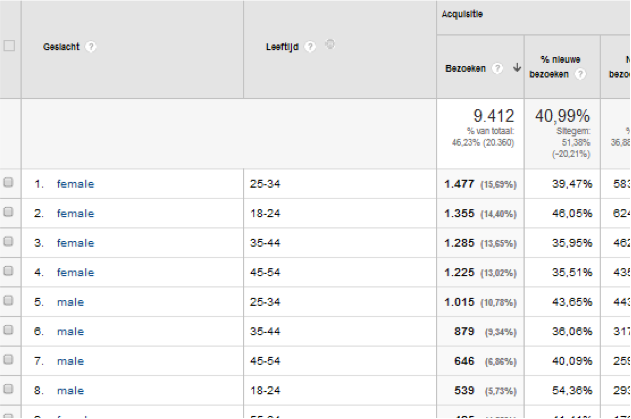Remove the Leeftijd secondary dimension icon
This screenshot has height=419, width=631.
[x=330, y=45]
